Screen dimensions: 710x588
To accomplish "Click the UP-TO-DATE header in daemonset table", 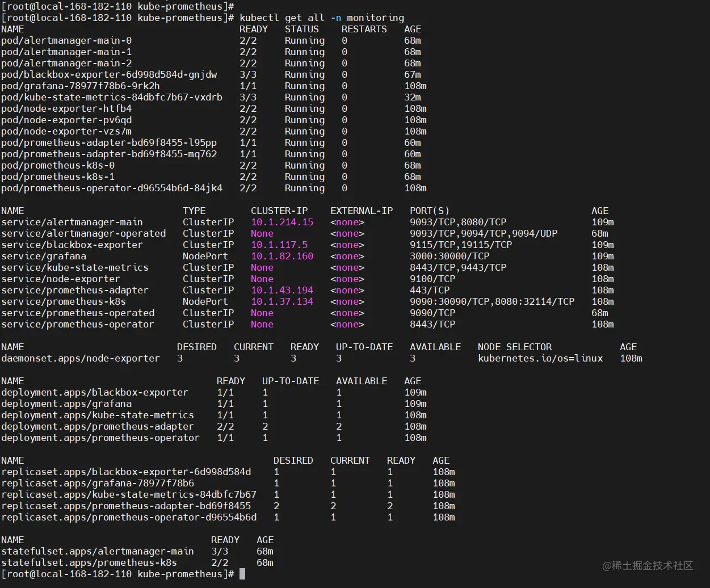I will (x=364, y=347).
